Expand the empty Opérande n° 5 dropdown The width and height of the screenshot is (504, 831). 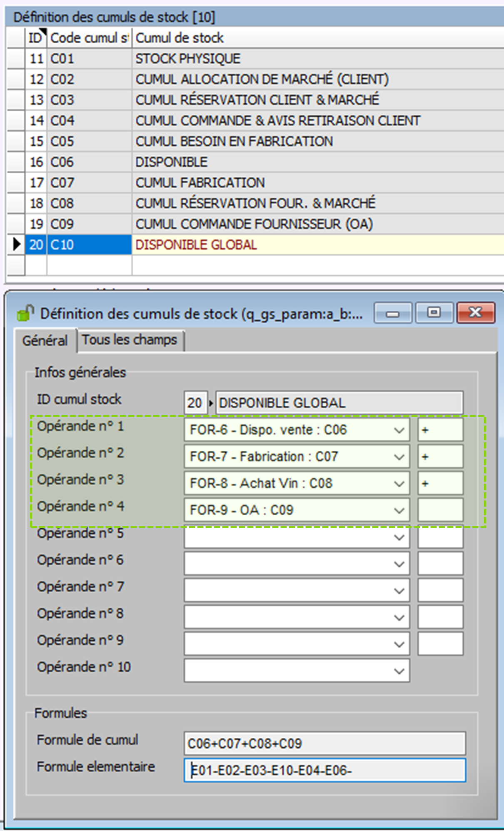pos(399,537)
